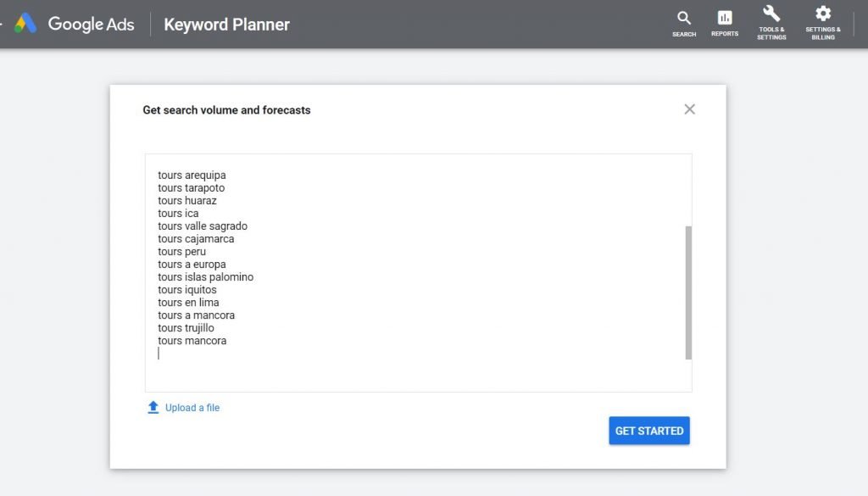Click the 'tours arequipa' keyword line
Screen dimensions: 868x496
pos(192,175)
